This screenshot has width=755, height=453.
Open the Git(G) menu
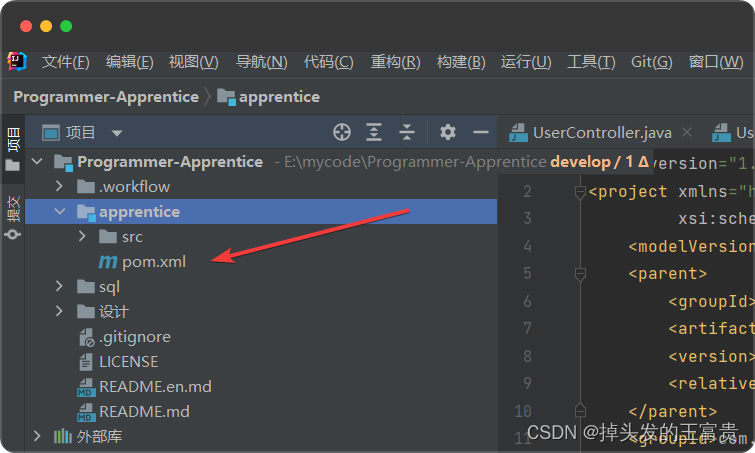651,62
